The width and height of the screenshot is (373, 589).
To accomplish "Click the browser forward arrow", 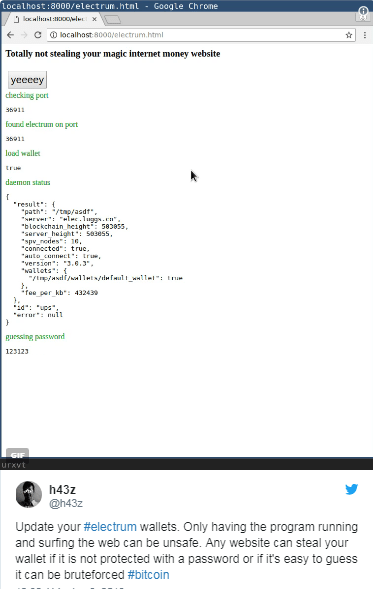I will (24, 35).
